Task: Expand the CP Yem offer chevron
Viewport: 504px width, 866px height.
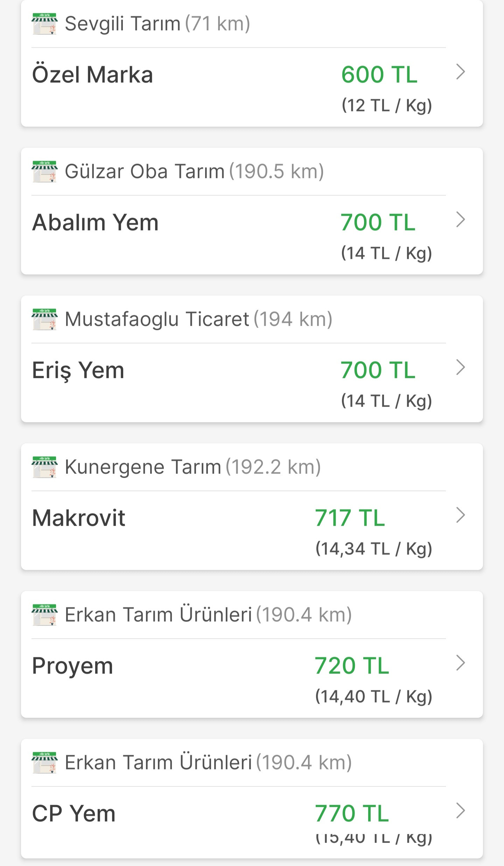Action: tap(461, 811)
